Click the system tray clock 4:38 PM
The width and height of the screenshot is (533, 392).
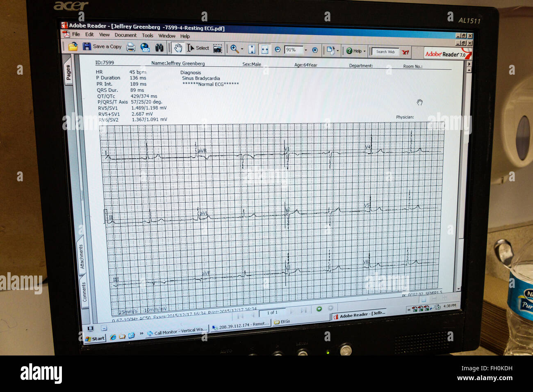[449, 305]
